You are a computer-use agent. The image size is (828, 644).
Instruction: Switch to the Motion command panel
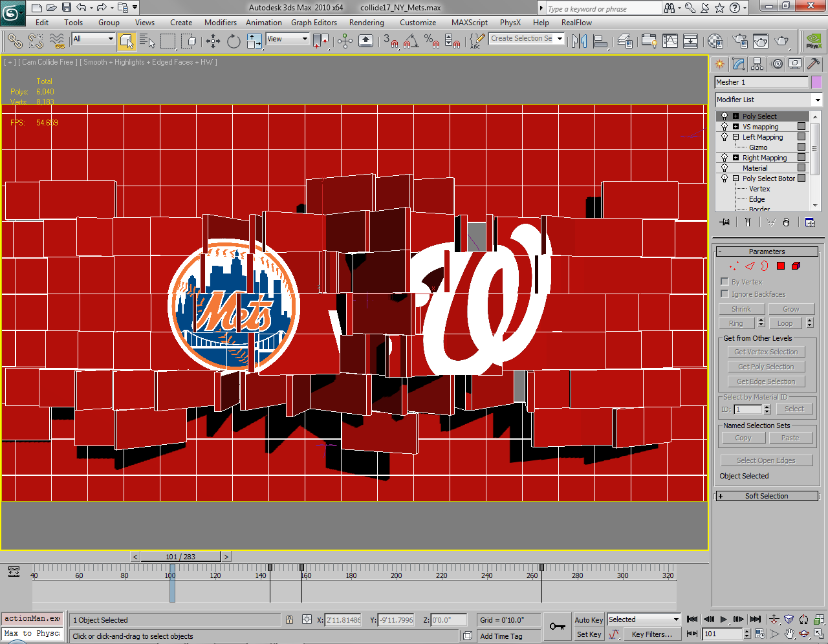pos(777,63)
